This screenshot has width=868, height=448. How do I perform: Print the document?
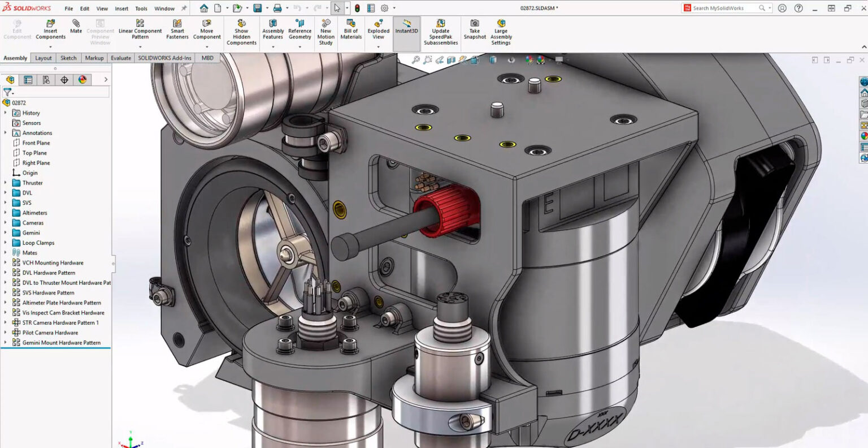[277, 8]
